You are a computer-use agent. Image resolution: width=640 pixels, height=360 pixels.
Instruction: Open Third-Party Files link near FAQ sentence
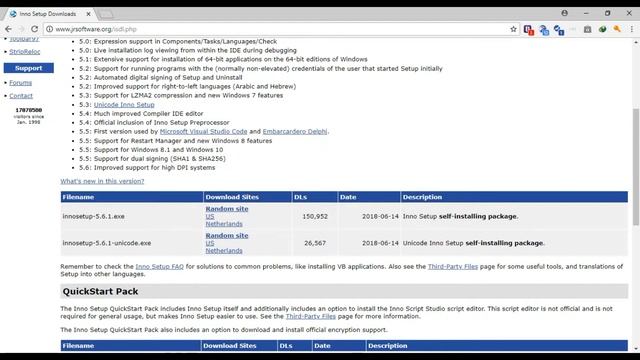pyautogui.click(x=453, y=267)
